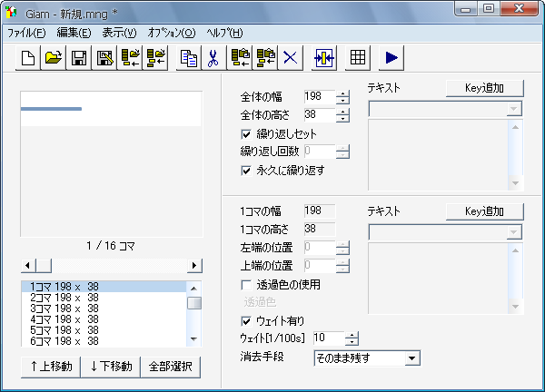This screenshot has height=392, width=545.
Task: Click frame list scrollbar up arrow
Action: (x=194, y=289)
